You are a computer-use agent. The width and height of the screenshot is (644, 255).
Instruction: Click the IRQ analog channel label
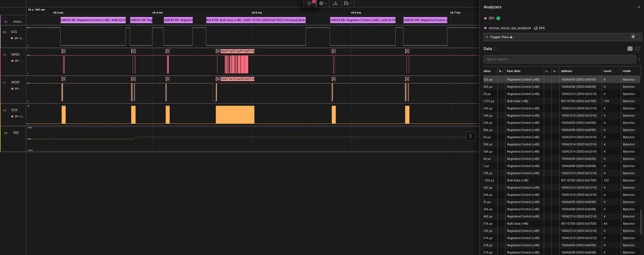(x=16, y=133)
